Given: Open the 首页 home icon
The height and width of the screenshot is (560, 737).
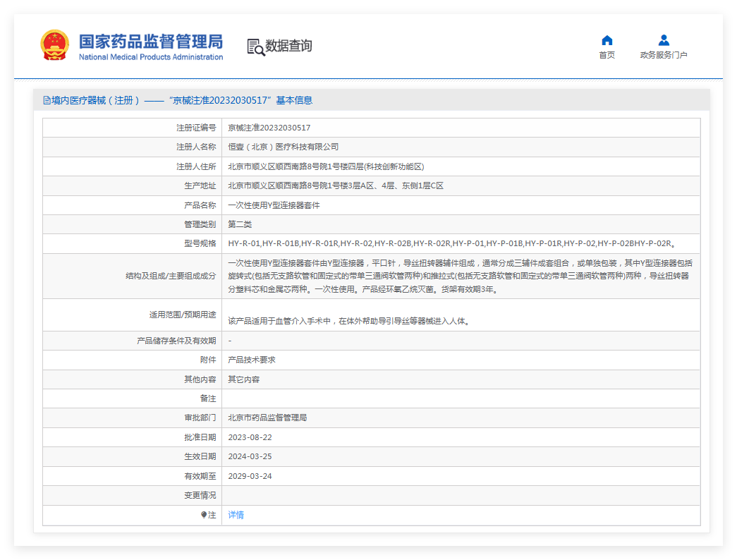Looking at the screenshot, I should coord(607,40).
